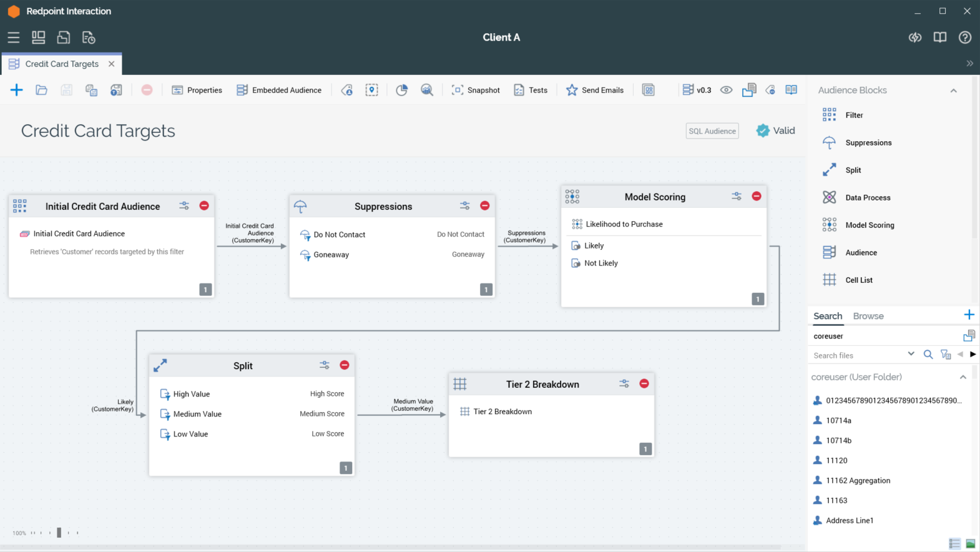Collapse the coreuser User Folder section

pos(963,377)
